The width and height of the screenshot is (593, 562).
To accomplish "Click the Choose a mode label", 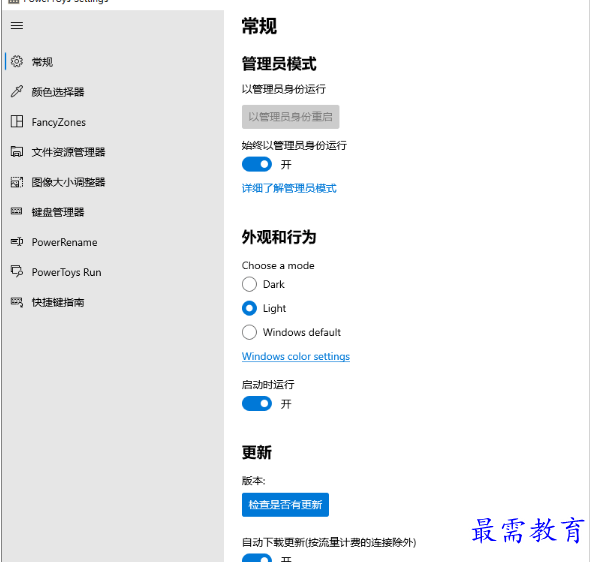I will tap(278, 265).
